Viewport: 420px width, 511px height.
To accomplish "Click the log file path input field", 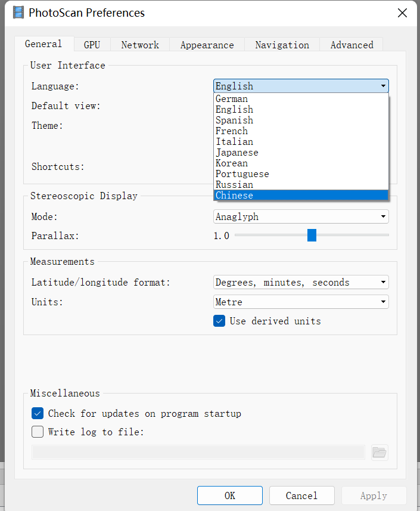I will 198,453.
